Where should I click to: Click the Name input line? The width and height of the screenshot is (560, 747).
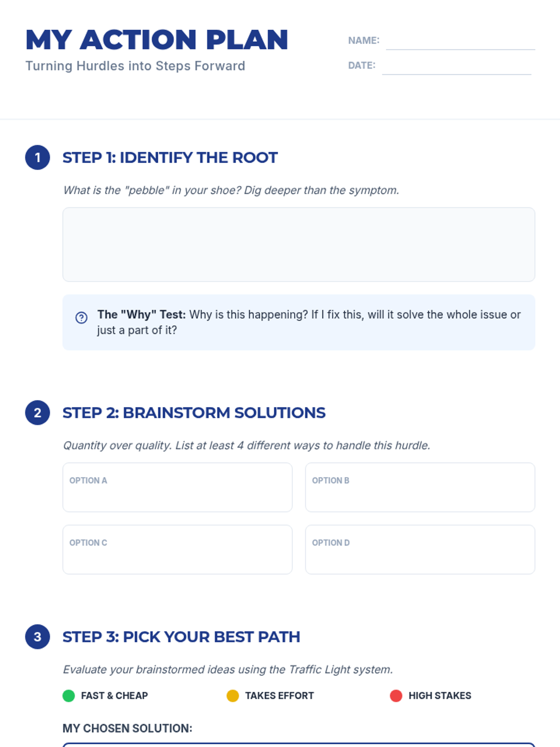(460, 42)
